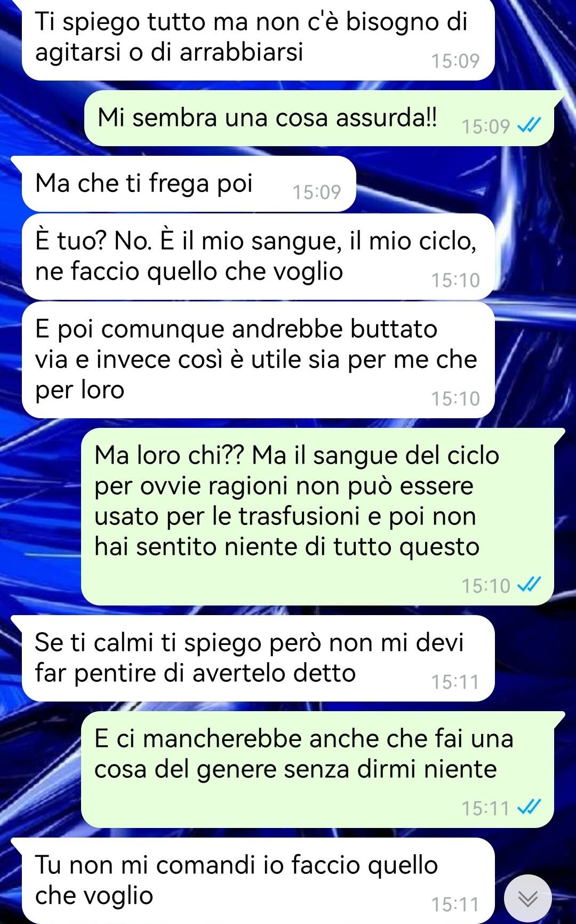This screenshot has height=924, width=576.
Task: Tap 15:10 timestamp under 'per loro' message
Action: pos(455,399)
